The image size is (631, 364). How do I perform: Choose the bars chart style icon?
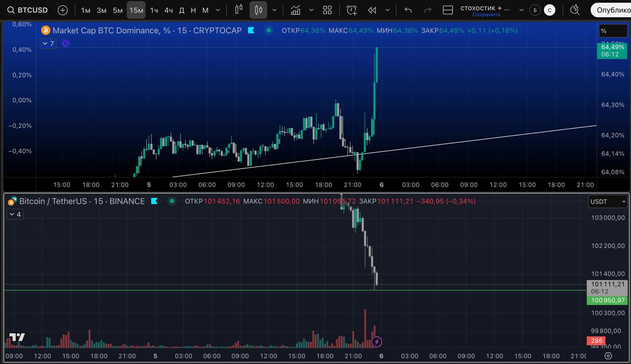(239, 9)
